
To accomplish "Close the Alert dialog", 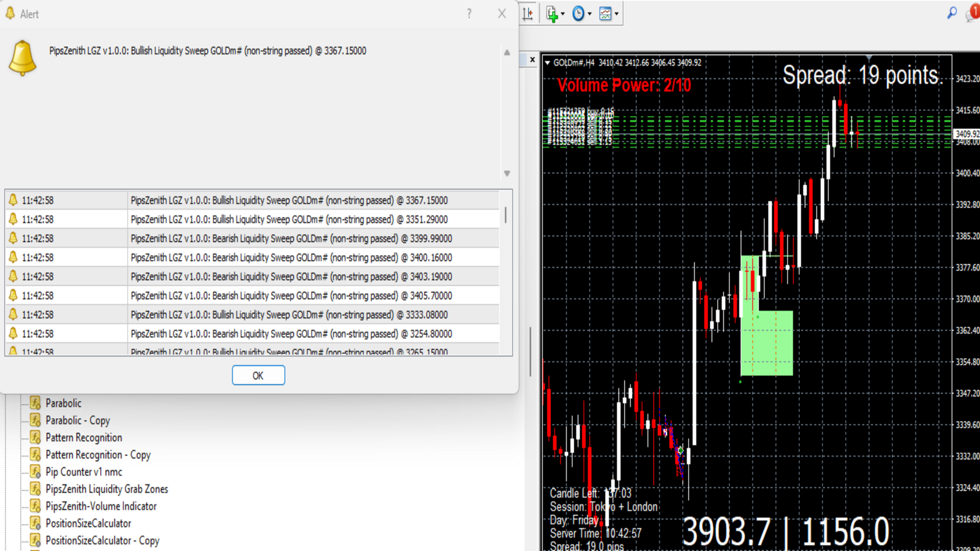I will [x=502, y=14].
